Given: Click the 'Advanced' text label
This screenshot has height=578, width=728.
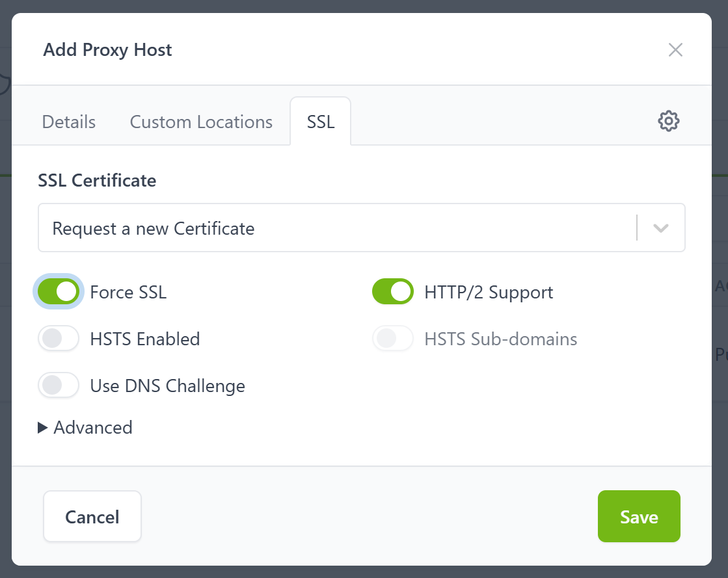Looking at the screenshot, I should coord(93,427).
